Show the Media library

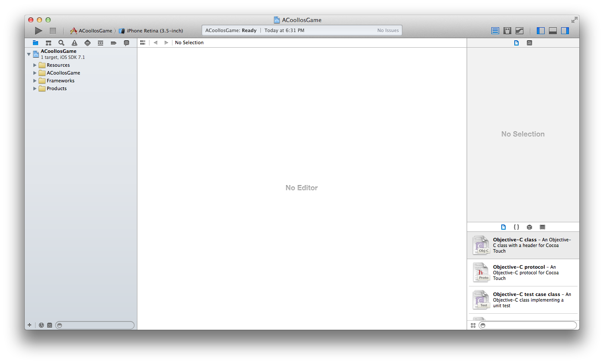click(542, 227)
